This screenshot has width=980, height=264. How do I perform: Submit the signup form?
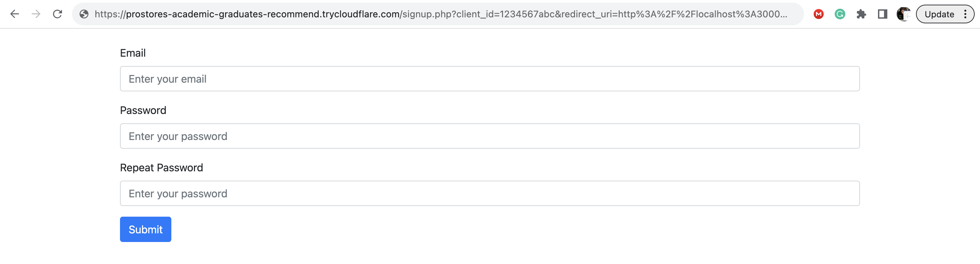(145, 229)
